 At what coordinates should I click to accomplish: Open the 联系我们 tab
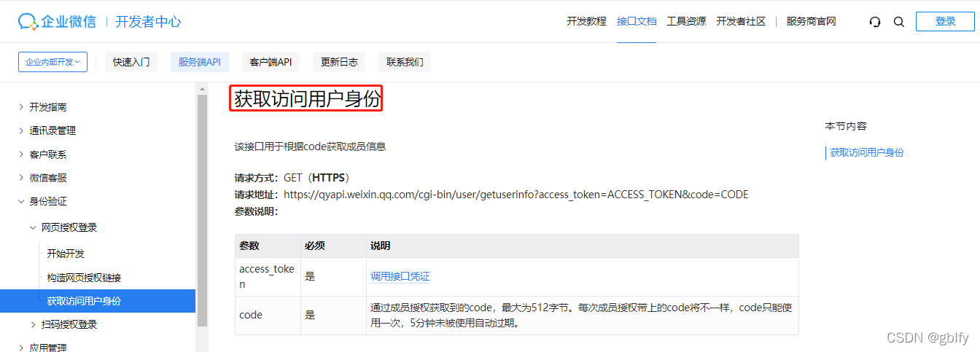coord(405,62)
